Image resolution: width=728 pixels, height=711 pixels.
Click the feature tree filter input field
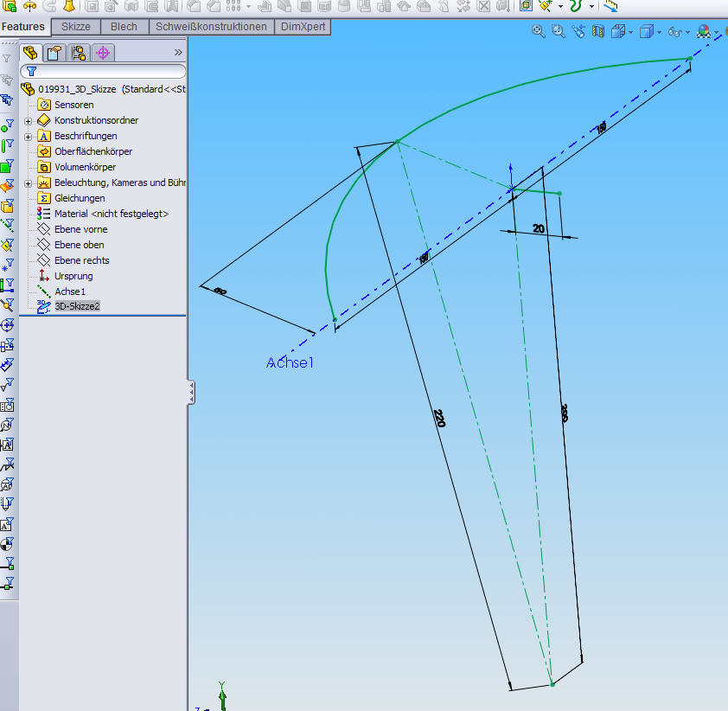108,71
